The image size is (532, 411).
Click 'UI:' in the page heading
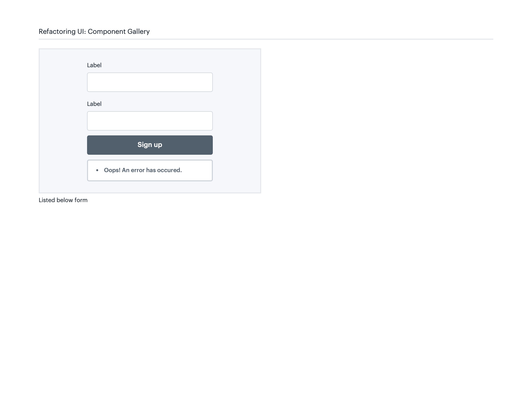pyautogui.click(x=81, y=32)
